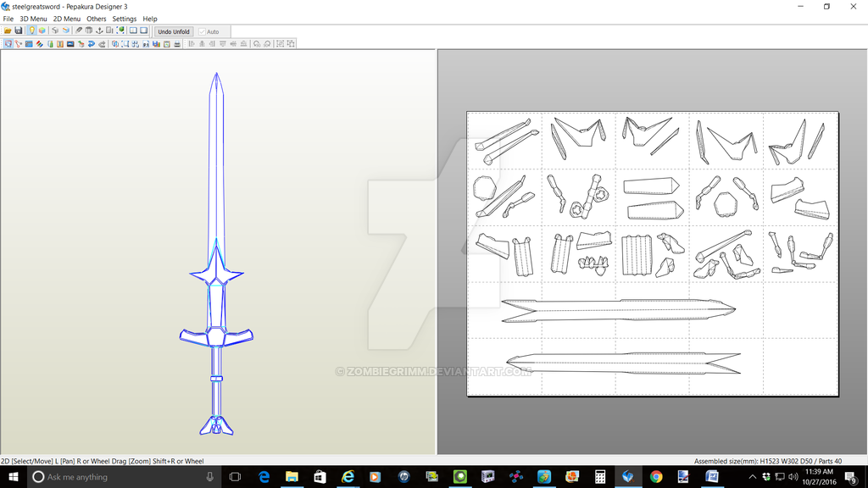Select the lower long blade unfolded part
This screenshot has width=868, height=488.
coord(623,363)
